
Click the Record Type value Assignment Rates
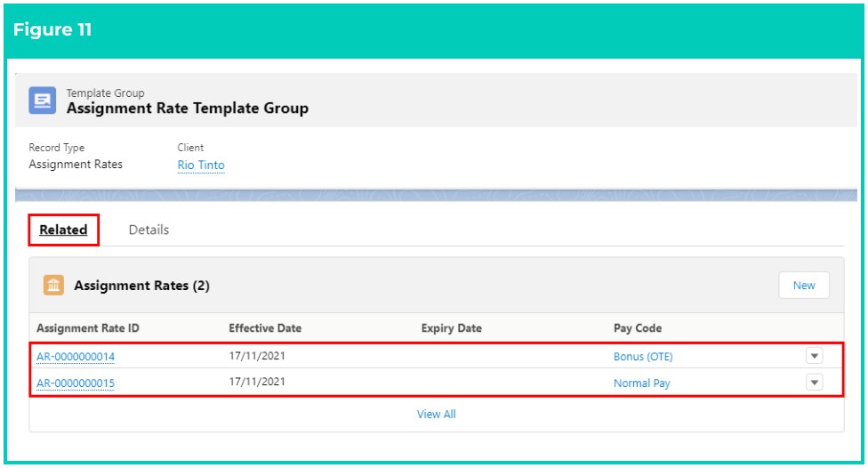[76, 165]
